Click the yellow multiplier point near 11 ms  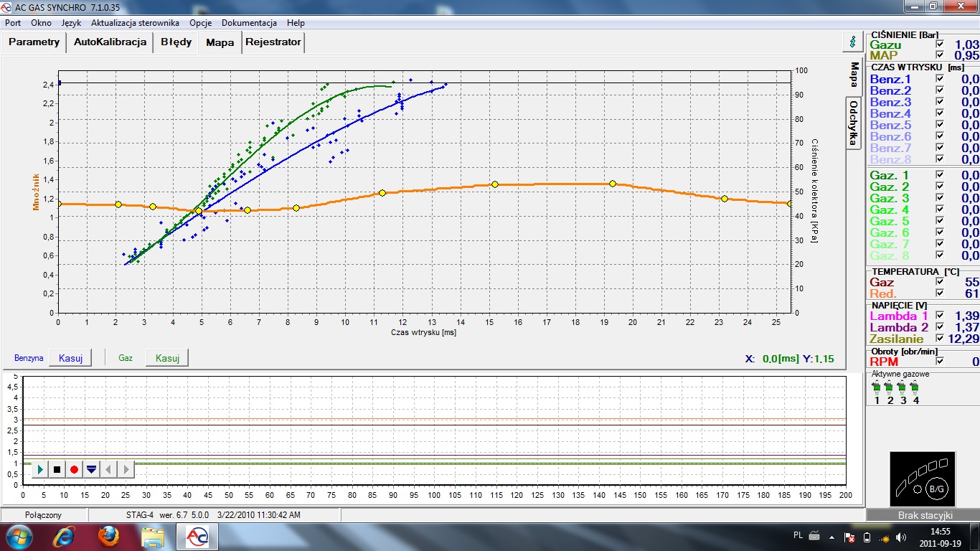pos(382,193)
